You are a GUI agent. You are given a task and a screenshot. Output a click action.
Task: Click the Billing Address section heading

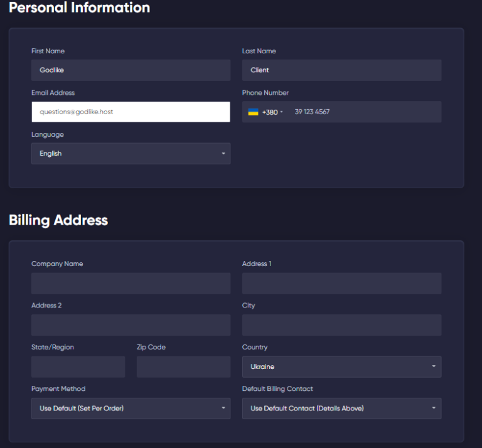tap(58, 220)
